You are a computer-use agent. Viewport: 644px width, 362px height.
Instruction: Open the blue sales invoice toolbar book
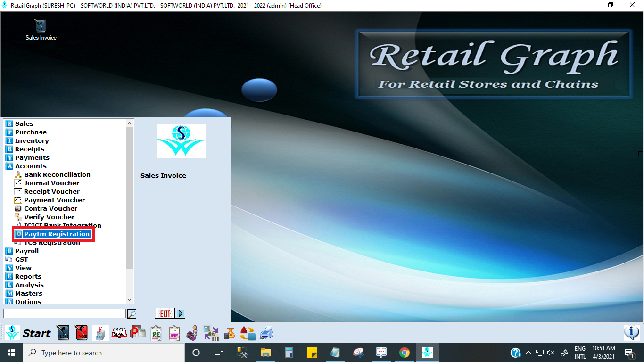63,333
